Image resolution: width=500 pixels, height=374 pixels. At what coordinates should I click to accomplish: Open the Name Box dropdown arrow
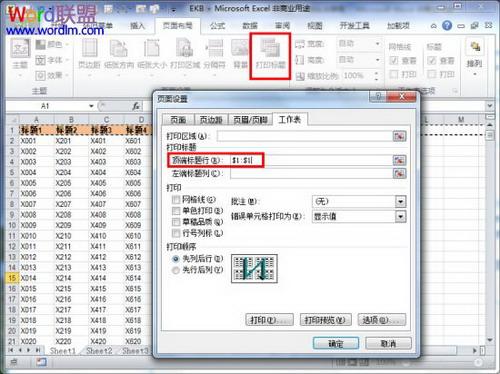[x=91, y=106]
